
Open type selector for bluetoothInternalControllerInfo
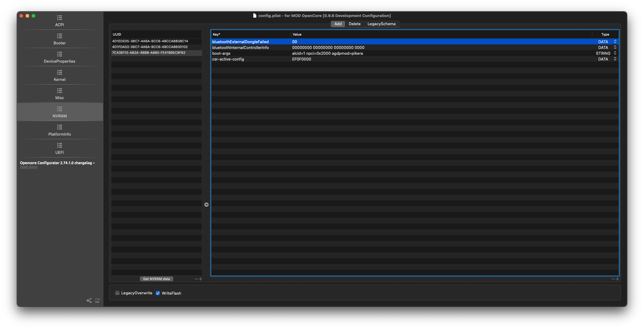tap(615, 47)
